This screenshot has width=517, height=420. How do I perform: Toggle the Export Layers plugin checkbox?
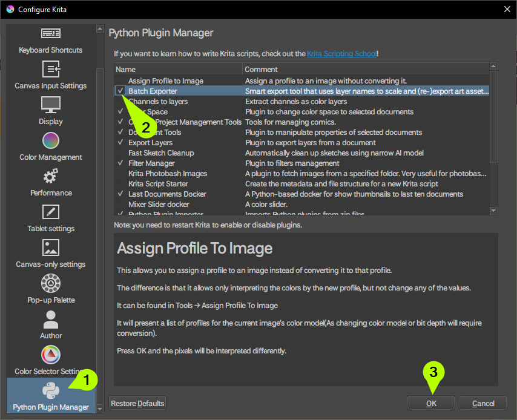click(120, 142)
